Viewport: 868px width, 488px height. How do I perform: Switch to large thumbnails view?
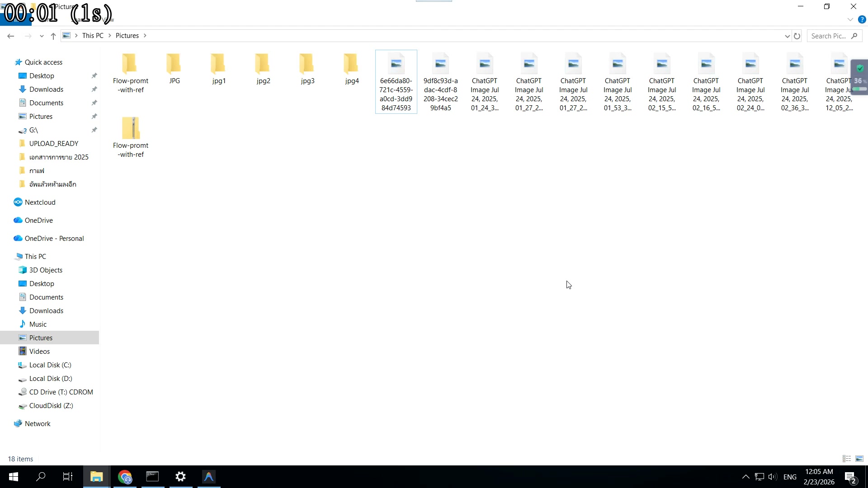[859, 459]
